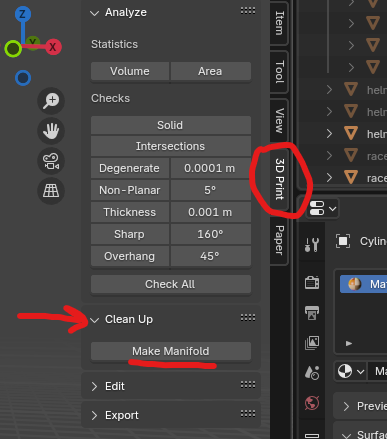Open the Paper sidebar tab
Viewport: 387px width, 439px height.
[279, 240]
